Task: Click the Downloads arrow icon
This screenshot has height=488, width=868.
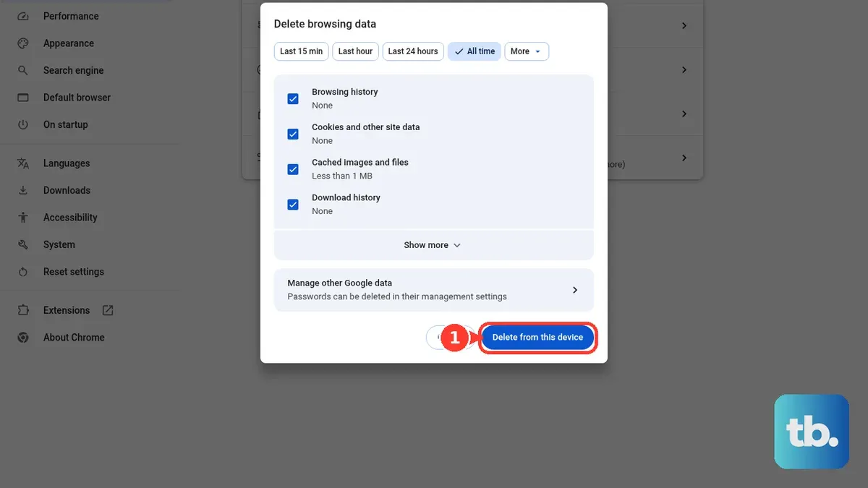Action: (x=23, y=190)
